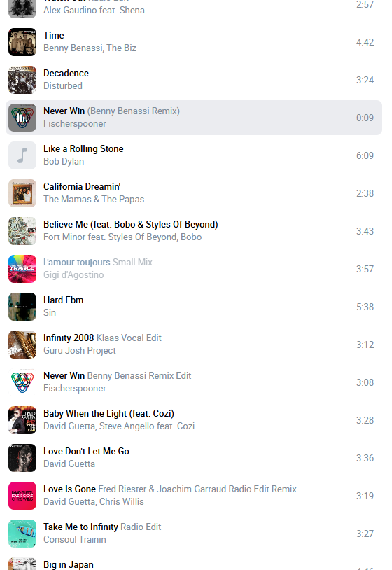Click the music note placeholder icon
Image resolution: width=392 pixels, height=570 pixels.
point(22,155)
